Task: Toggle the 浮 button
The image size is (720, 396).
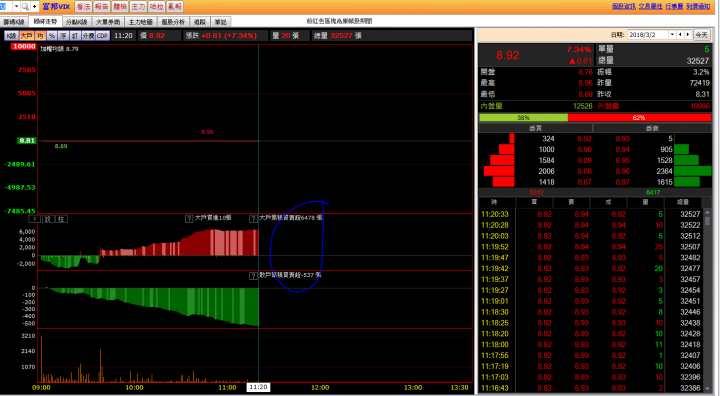Action: point(63,36)
